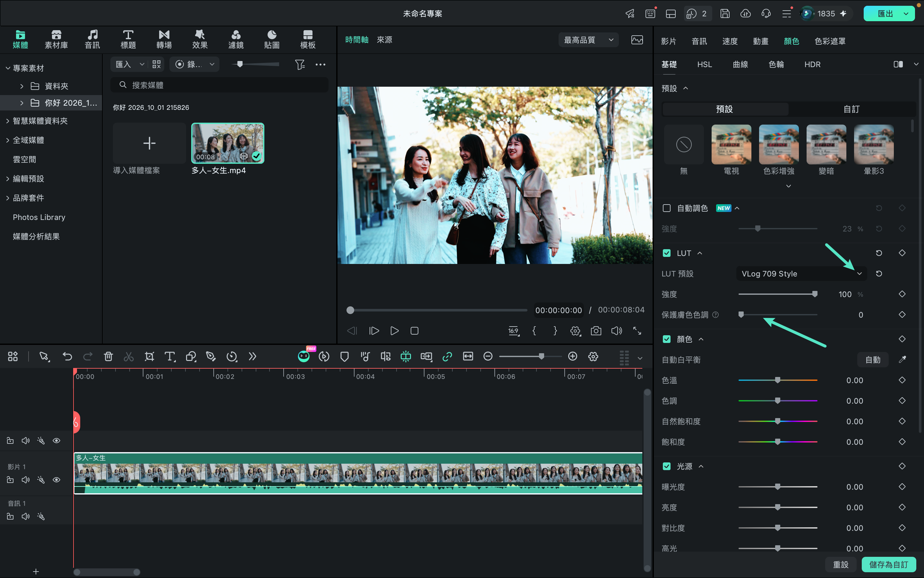Click the LUT 強度 intensity slider
This screenshot has height=578, width=924.
778,294
